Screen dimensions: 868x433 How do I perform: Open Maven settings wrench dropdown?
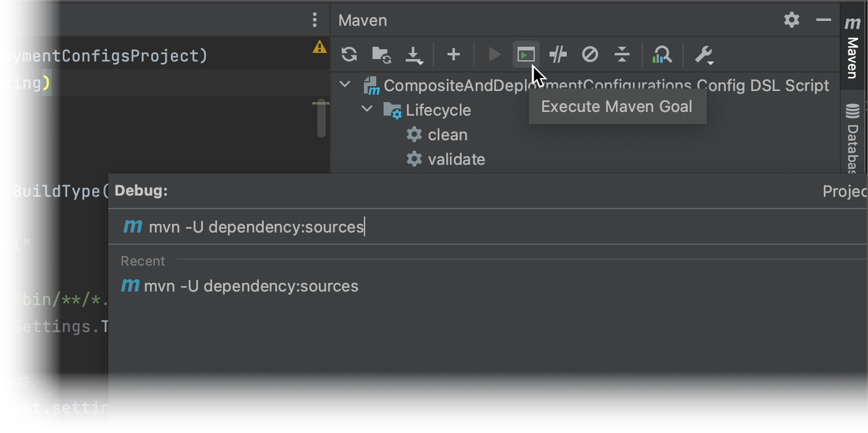704,55
